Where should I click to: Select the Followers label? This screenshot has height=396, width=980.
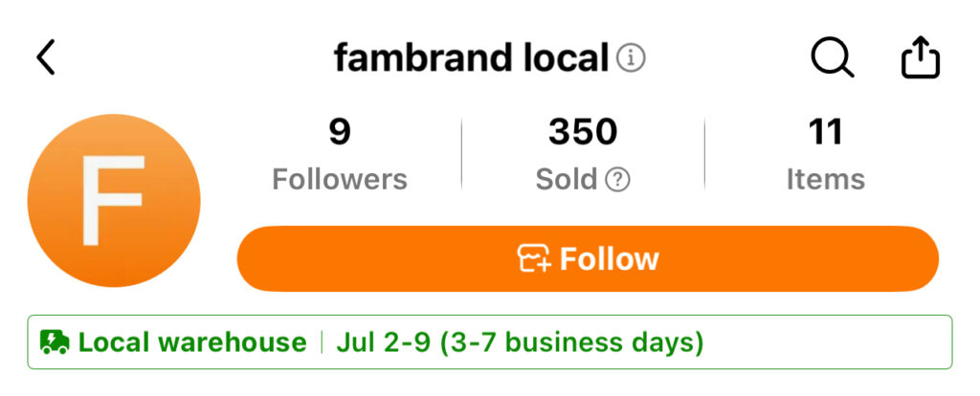click(x=340, y=180)
